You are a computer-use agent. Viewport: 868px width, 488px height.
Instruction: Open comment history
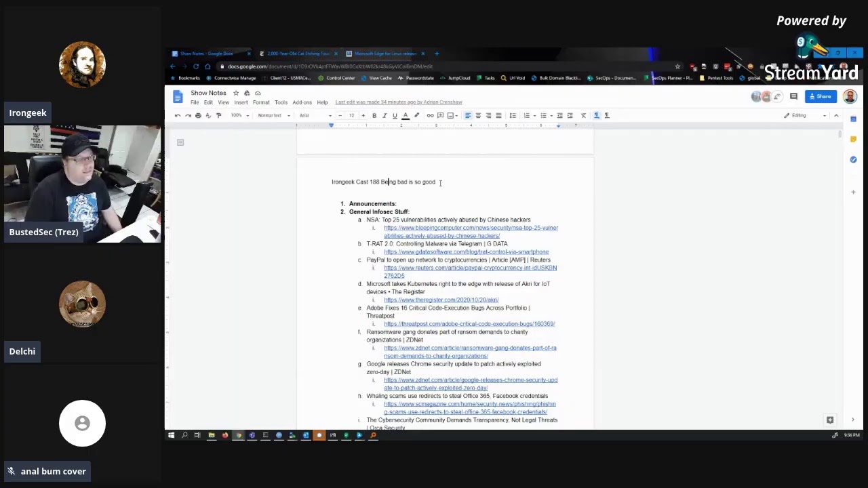793,96
